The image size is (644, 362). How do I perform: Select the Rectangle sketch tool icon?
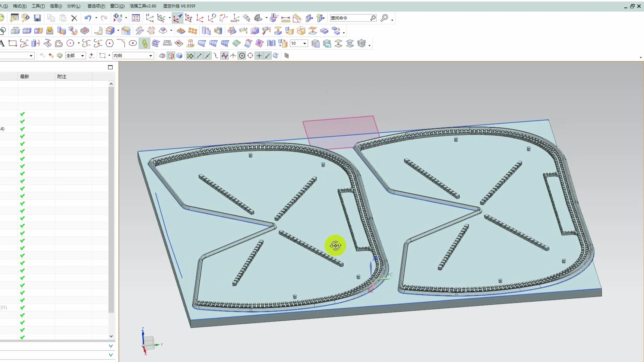coord(13,44)
